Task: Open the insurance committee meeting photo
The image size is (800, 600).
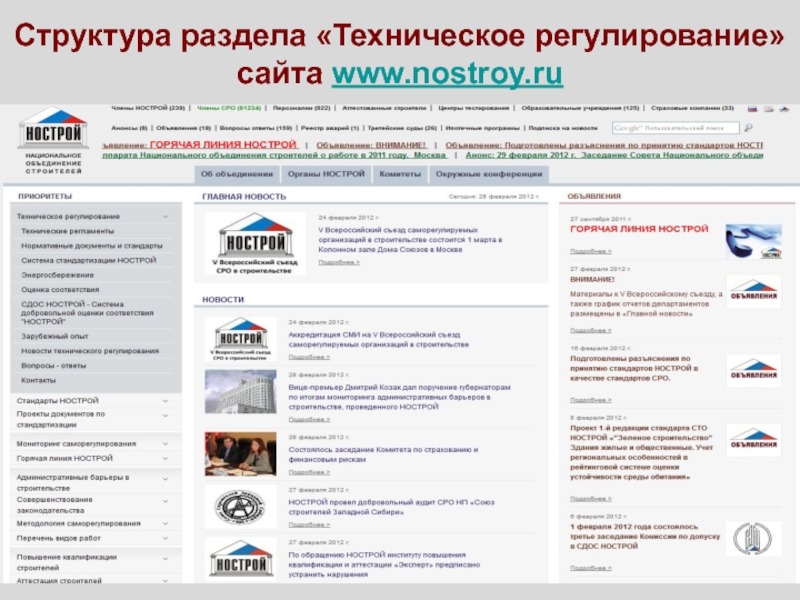Action: [240, 454]
